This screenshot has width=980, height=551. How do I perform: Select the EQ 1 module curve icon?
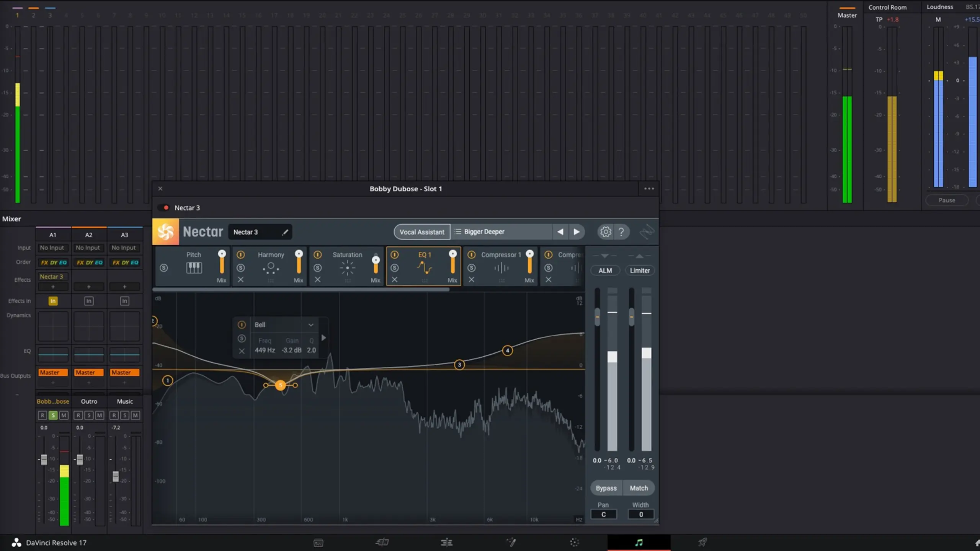coord(425,268)
